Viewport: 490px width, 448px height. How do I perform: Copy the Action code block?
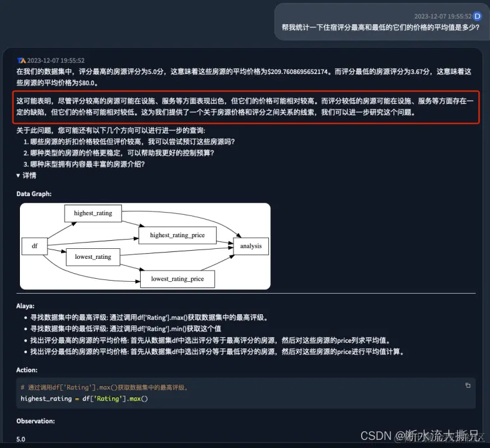tap(468, 385)
